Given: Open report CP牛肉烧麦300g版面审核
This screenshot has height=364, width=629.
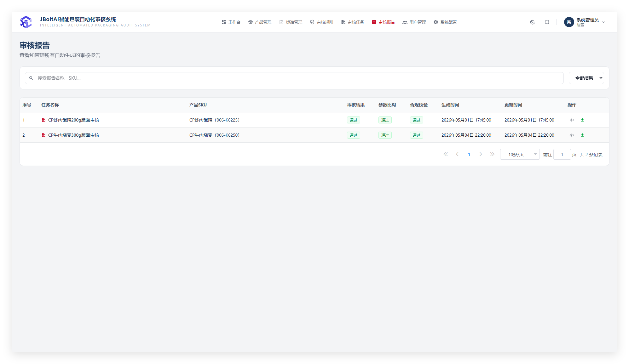Looking at the screenshot, I should (73, 135).
